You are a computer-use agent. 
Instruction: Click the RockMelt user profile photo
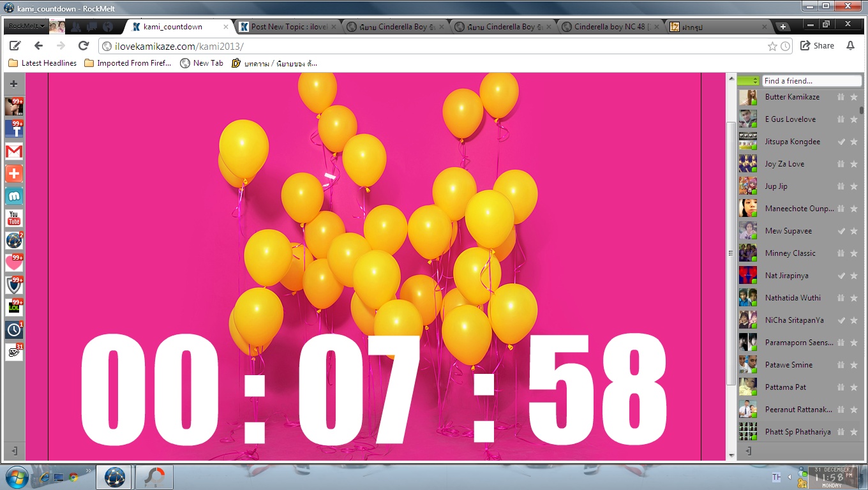(57, 27)
